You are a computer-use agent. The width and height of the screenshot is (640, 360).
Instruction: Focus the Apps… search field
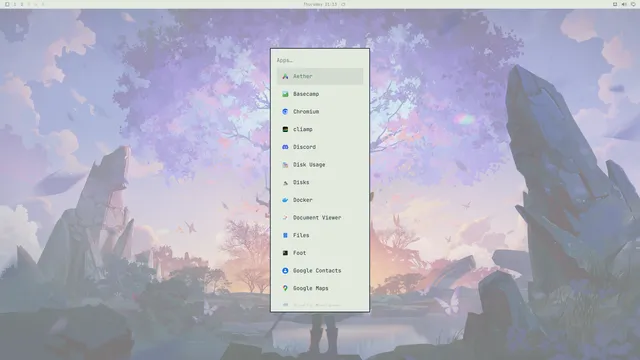click(320, 60)
